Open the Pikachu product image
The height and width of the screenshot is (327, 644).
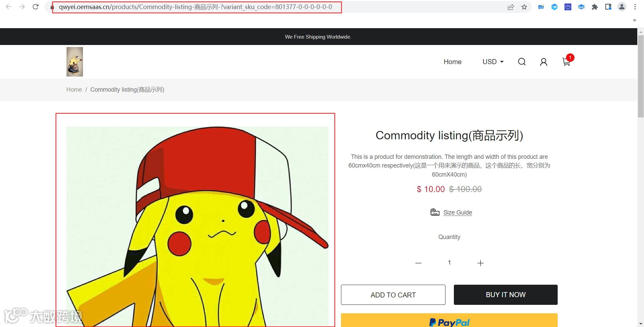[198, 227]
